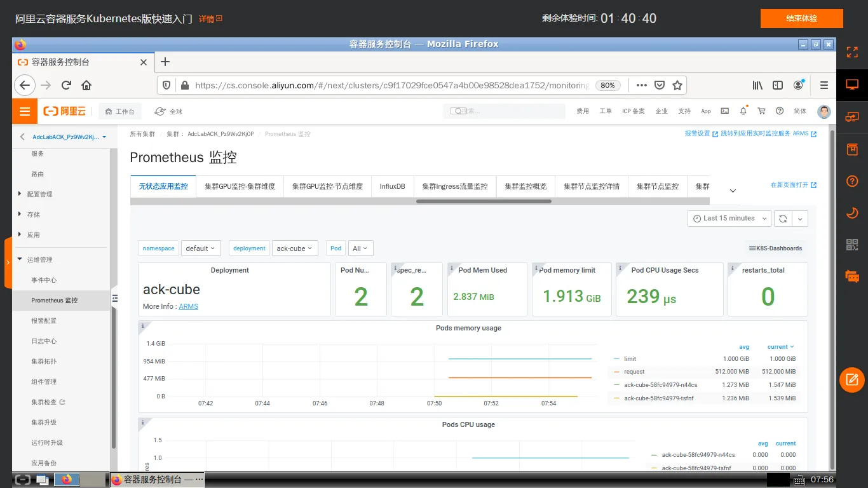Click 工作台 button in top bar
The height and width of the screenshot is (488, 868).
point(120,111)
